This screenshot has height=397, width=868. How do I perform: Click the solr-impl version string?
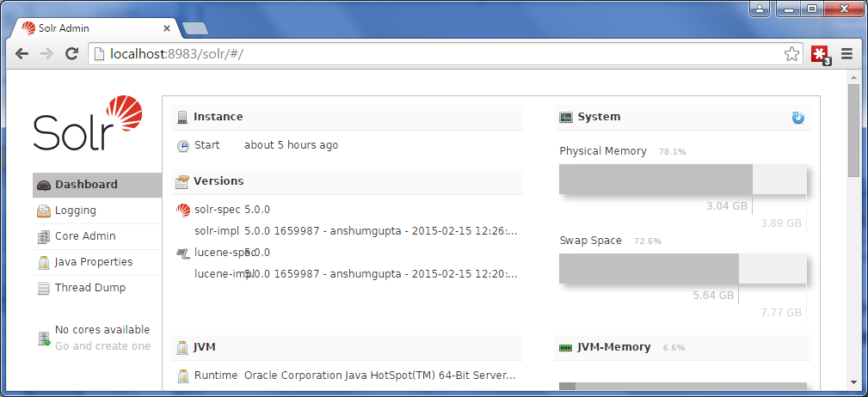381,231
